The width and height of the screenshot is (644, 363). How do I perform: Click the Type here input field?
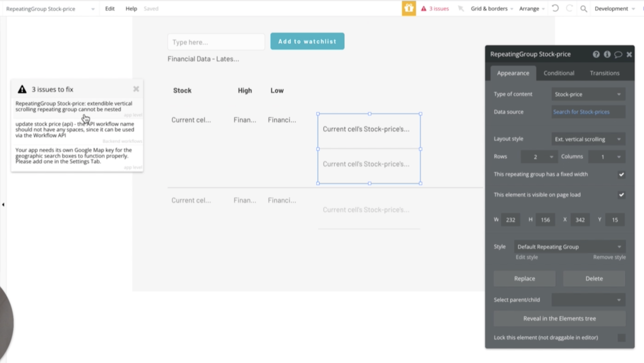(x=216, y=42)
